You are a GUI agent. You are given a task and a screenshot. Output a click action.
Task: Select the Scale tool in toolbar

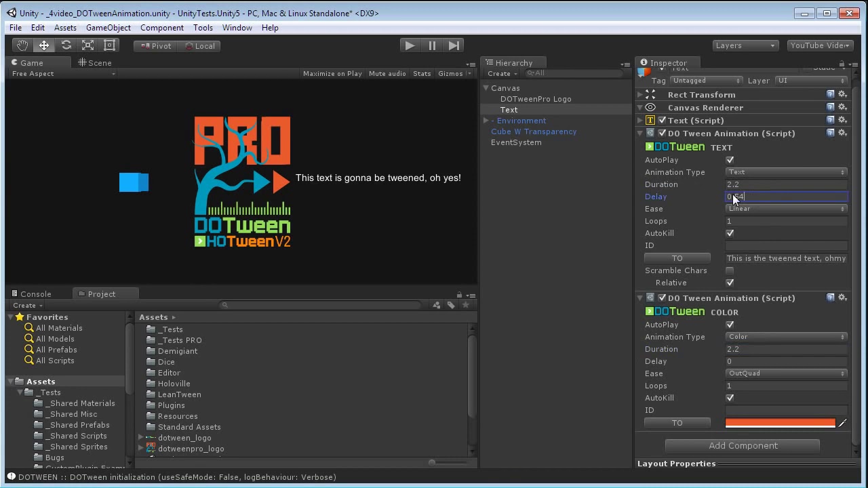(x=87, y=45)
